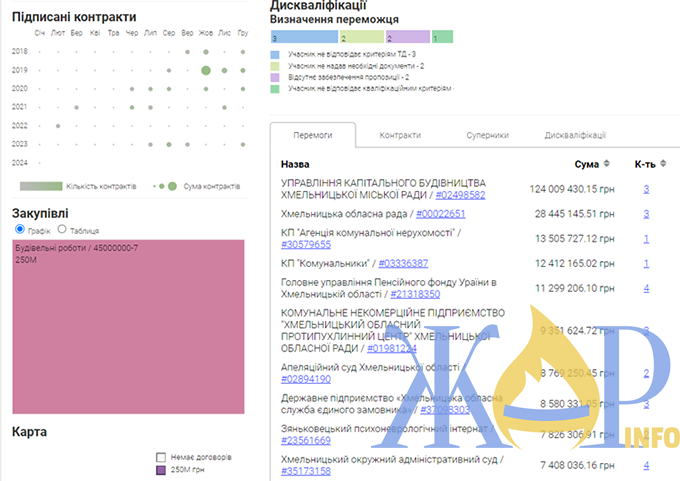Open the Контракти tab

pyautogui.click(x=400, y=135)
